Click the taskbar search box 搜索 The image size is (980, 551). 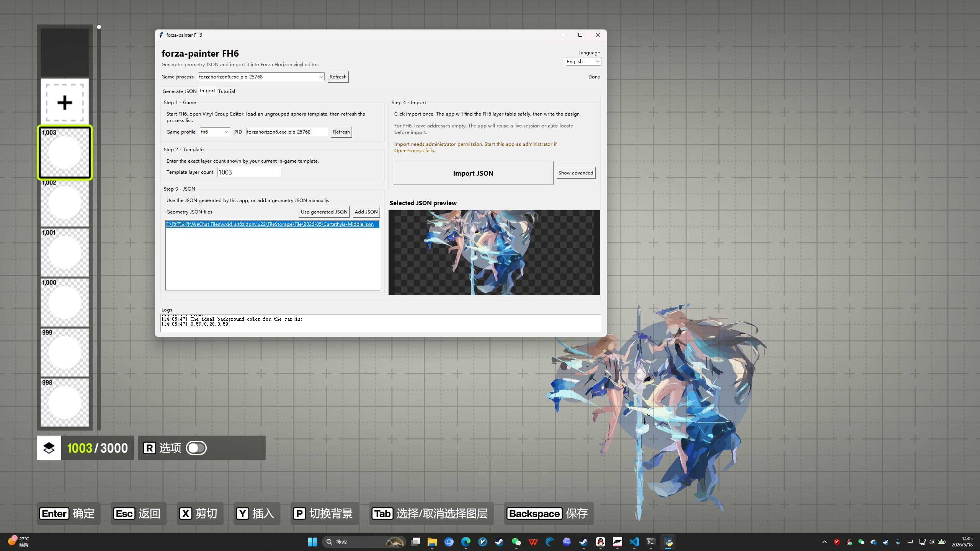364,542
